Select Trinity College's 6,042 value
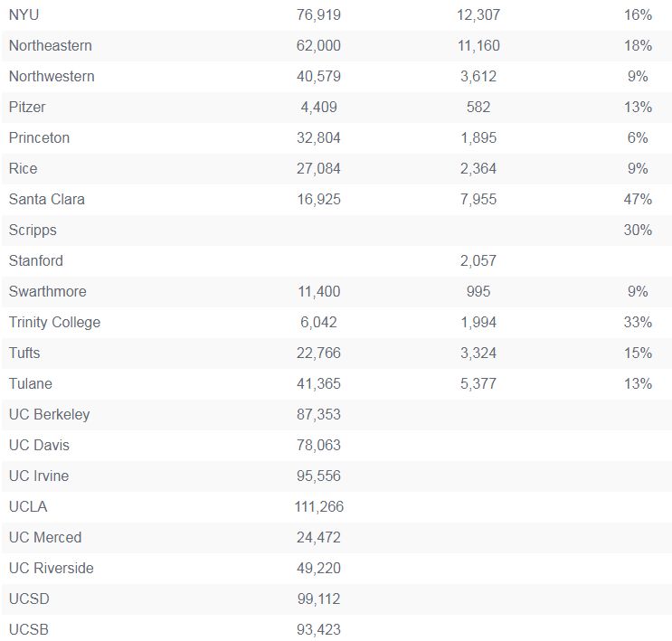Screen dimensions: 672x641 pos(318,322)
